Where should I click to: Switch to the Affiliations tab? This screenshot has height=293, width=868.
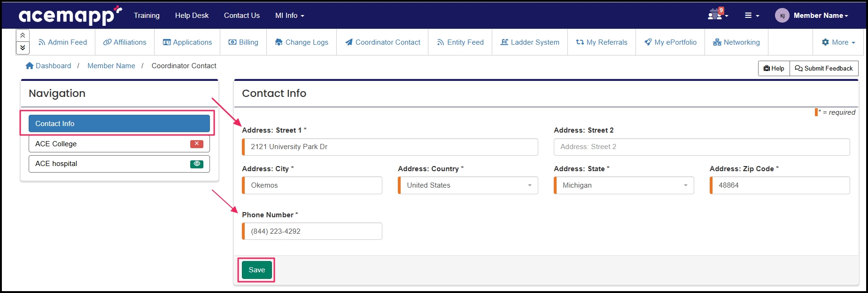(x=124, y=42)
